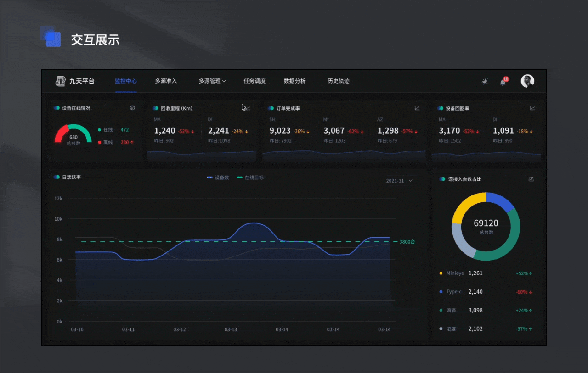This screenshot has height=373, width=588.
Task: Click the red badge on the notification bell
Action: click(506, 79)
